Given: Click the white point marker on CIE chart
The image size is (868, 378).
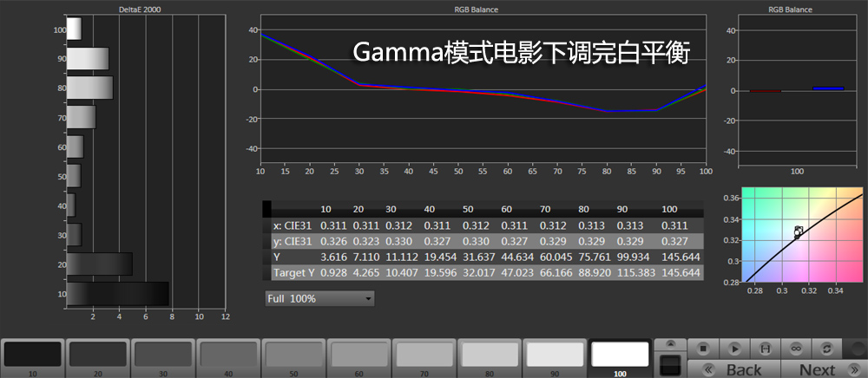Looking at the screenshot, I should tap(798, 231).
